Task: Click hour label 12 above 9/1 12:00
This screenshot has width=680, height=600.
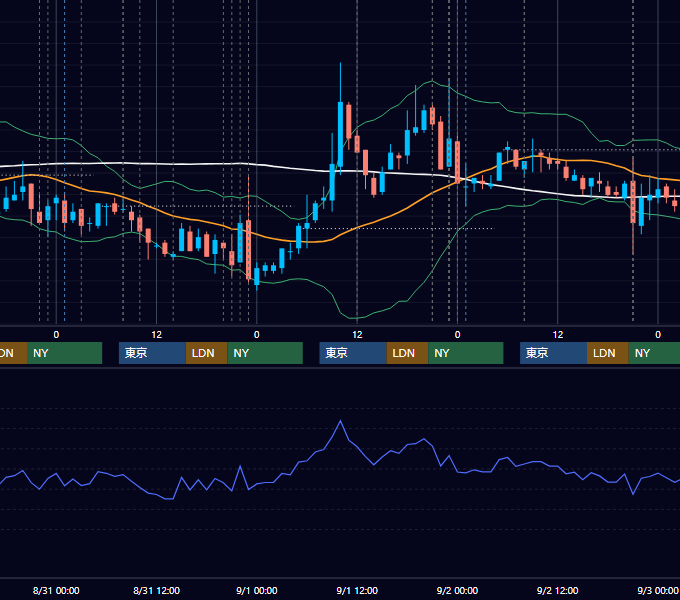Action: click(357, 335)
